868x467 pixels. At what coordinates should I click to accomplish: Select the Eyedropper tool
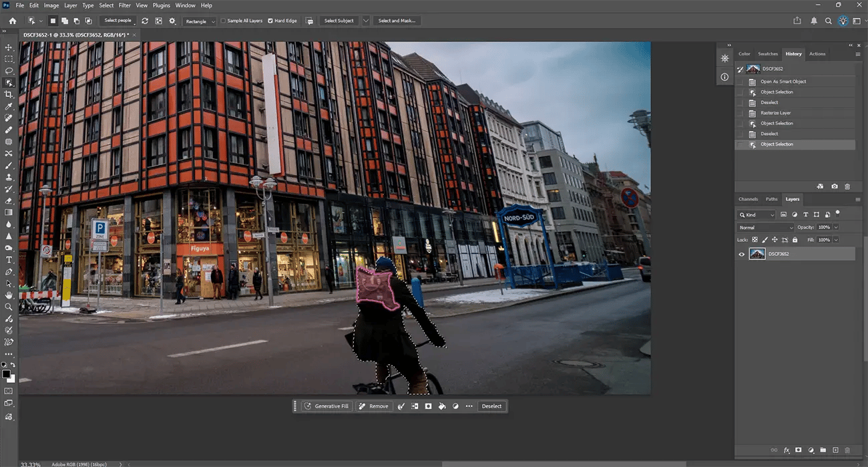pyautogui.click(x=9, y=106)
